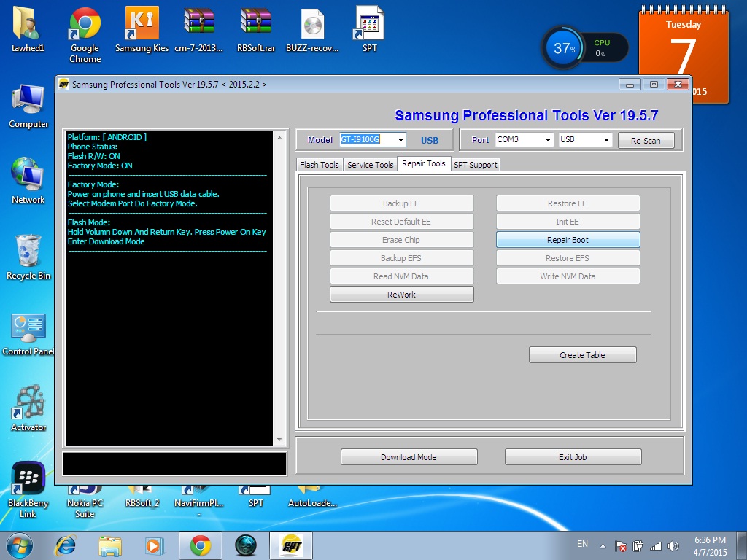The image size is (747, 560).
Task: Click the ReWork button
Action: click(x=402, y=295)
